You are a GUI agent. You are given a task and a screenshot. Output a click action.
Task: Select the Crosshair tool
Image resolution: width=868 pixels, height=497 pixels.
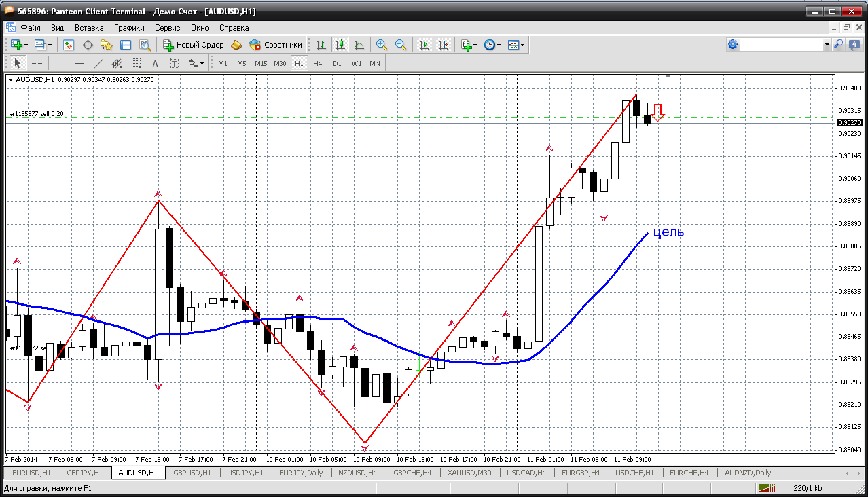37,63
